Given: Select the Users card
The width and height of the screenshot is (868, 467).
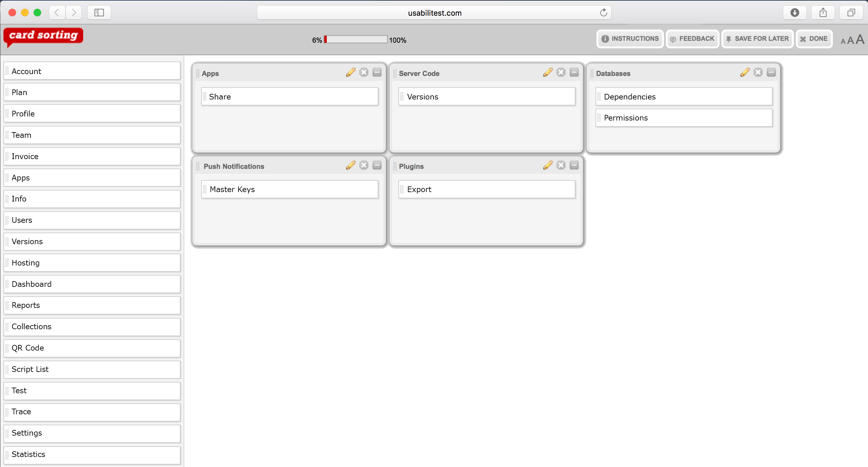Looking at the screenshot, I should click(x=92, y=220).
